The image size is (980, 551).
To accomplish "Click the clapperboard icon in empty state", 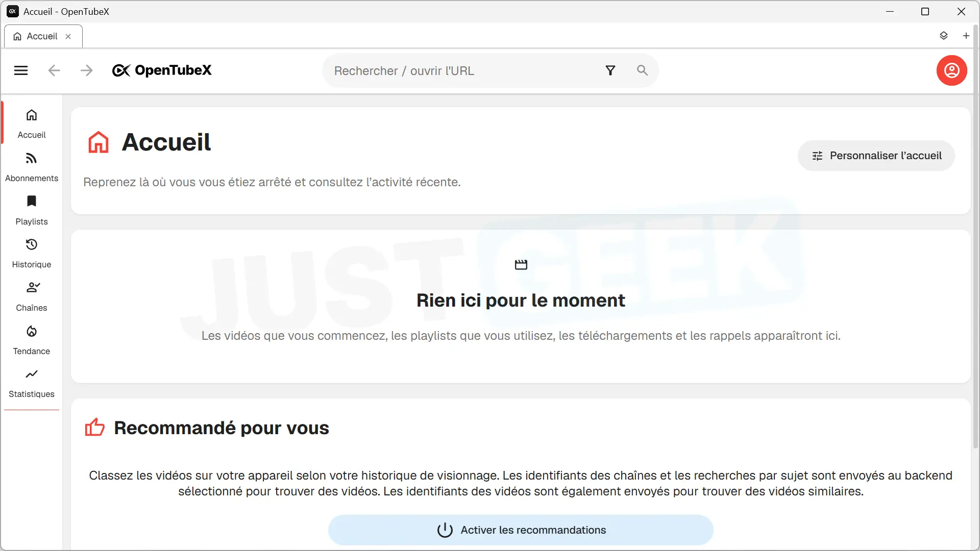I will coord(521,264).
